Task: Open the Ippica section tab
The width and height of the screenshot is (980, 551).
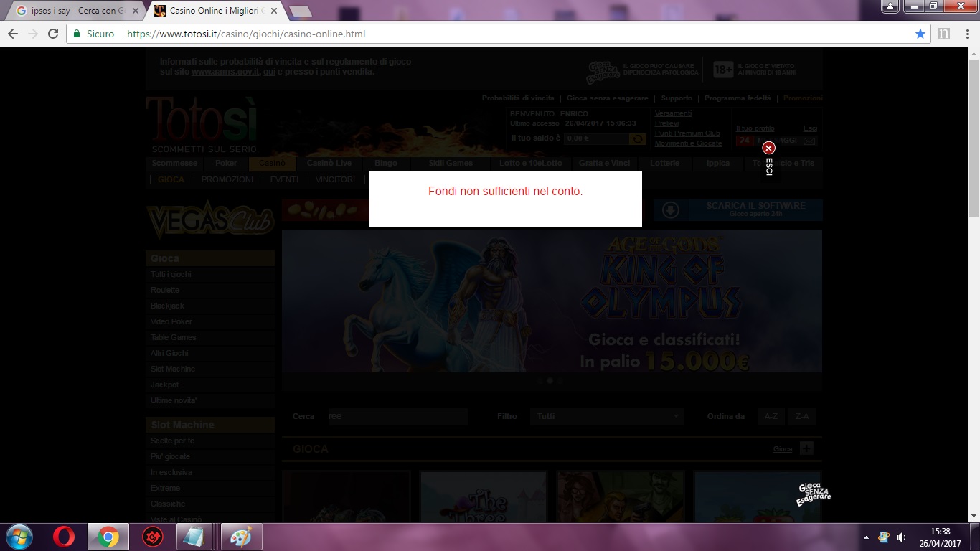Action: click(x=717, y=163)
